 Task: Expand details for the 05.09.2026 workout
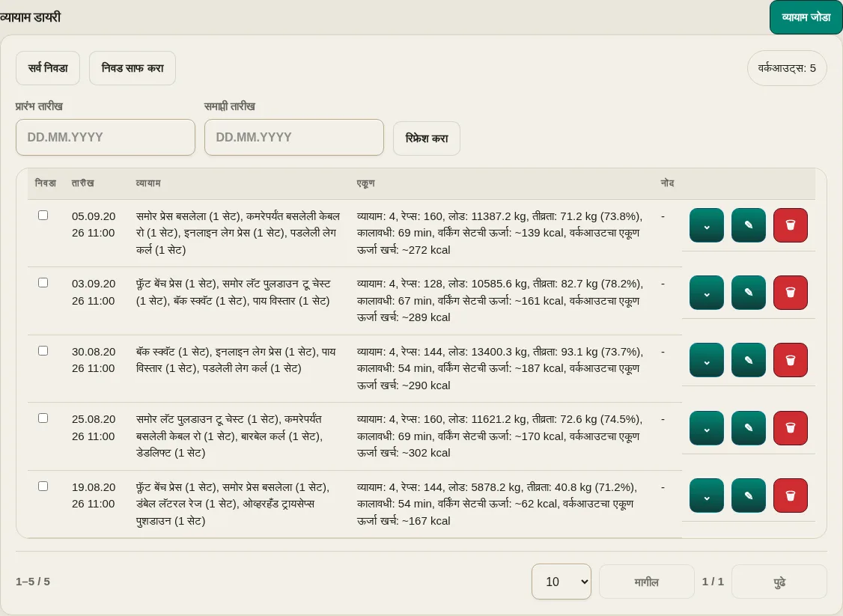(707, 225)
